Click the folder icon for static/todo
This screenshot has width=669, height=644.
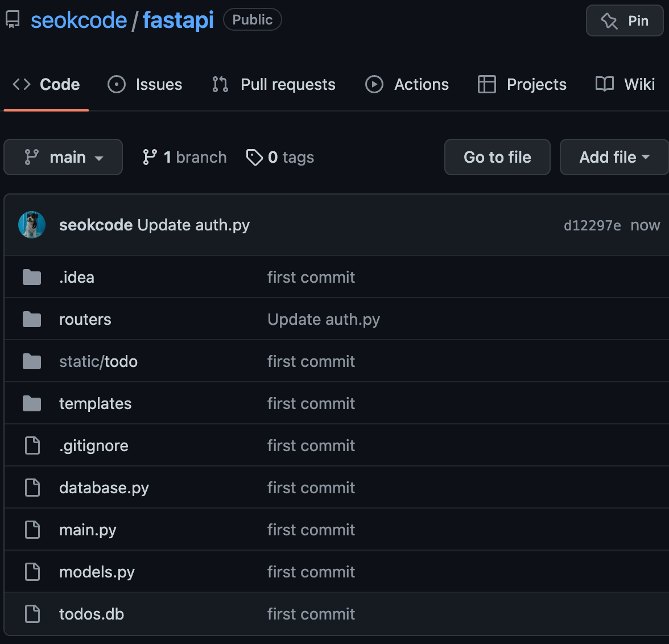coord(32,361)
